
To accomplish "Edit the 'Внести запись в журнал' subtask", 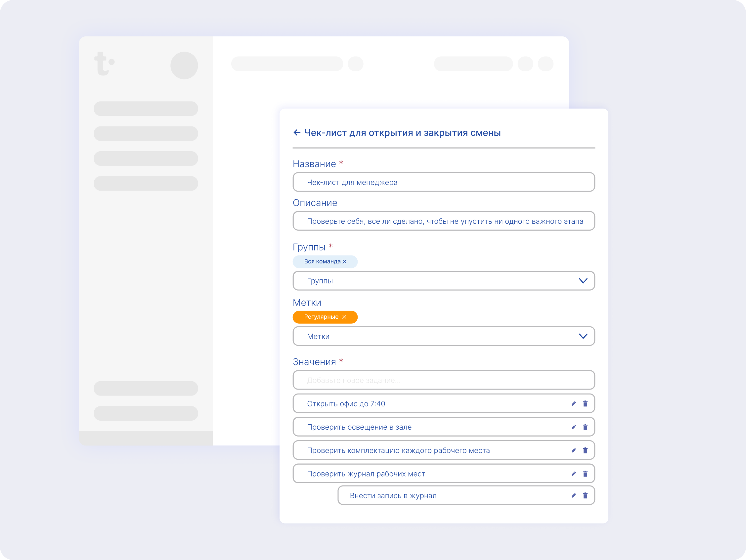I will (574, 495).
